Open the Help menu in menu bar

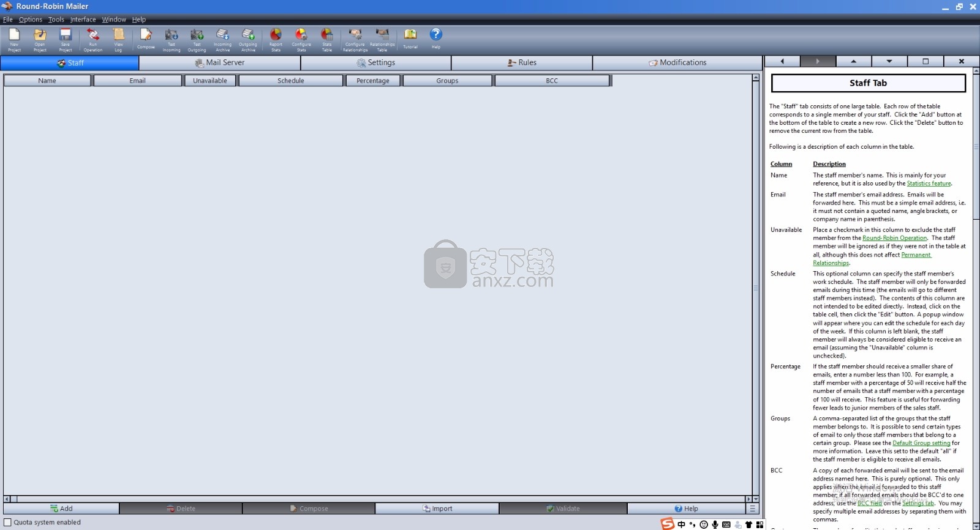pos(139,20)
